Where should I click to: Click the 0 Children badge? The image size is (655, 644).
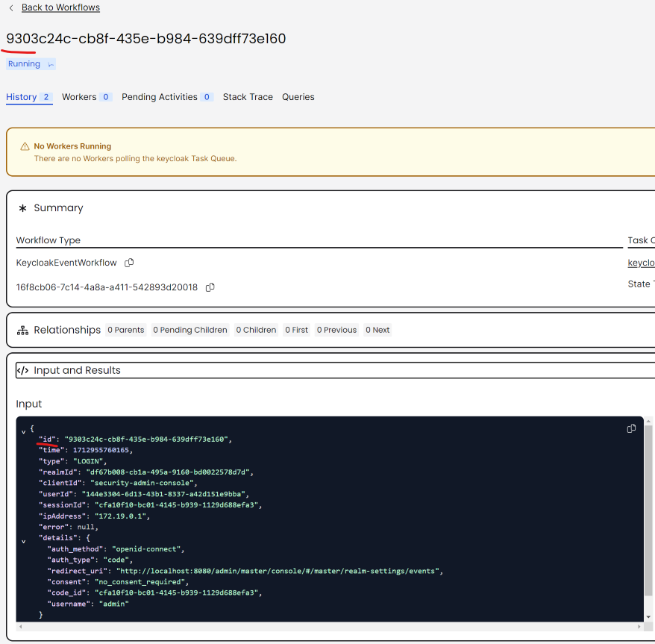[256, 330]
